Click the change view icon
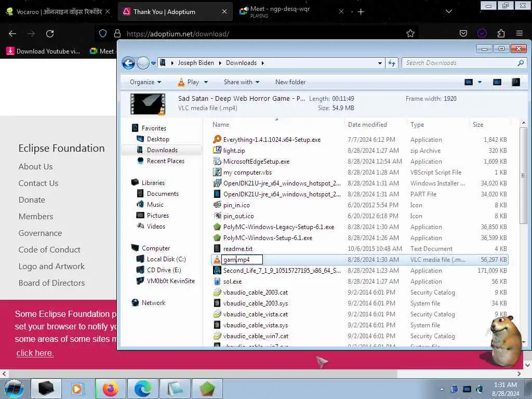 pos(469,82)
